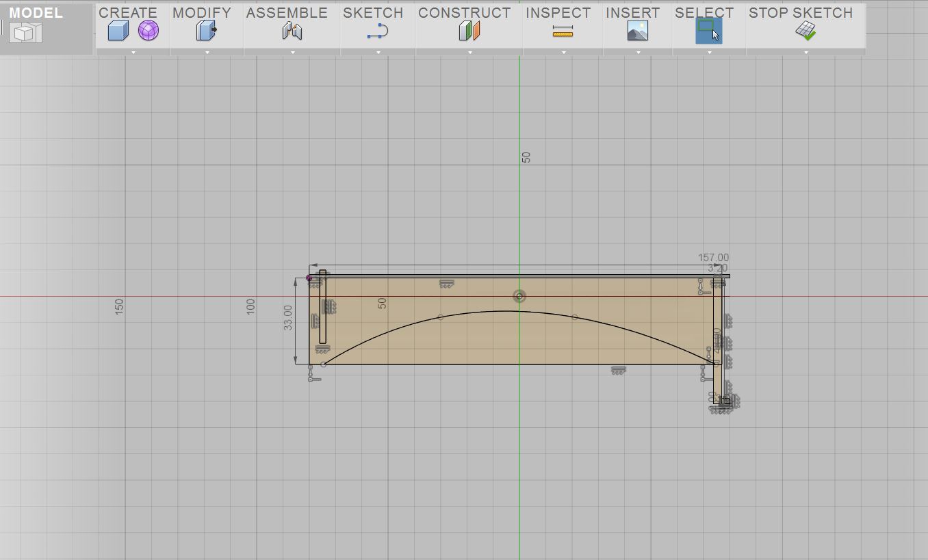Screen dimensions: 928x560
Task: Expand the INSPECT dropdown arrow
Action: click(563, 52)
